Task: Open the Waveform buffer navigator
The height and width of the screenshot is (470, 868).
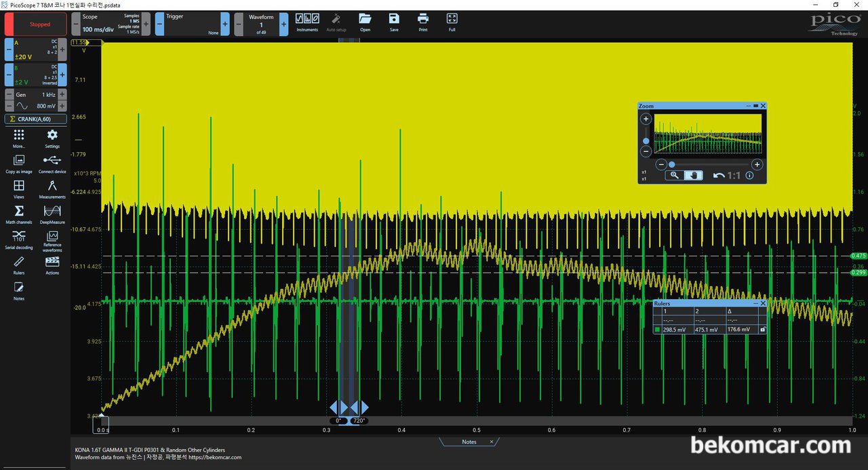Action: pos(261,24)
